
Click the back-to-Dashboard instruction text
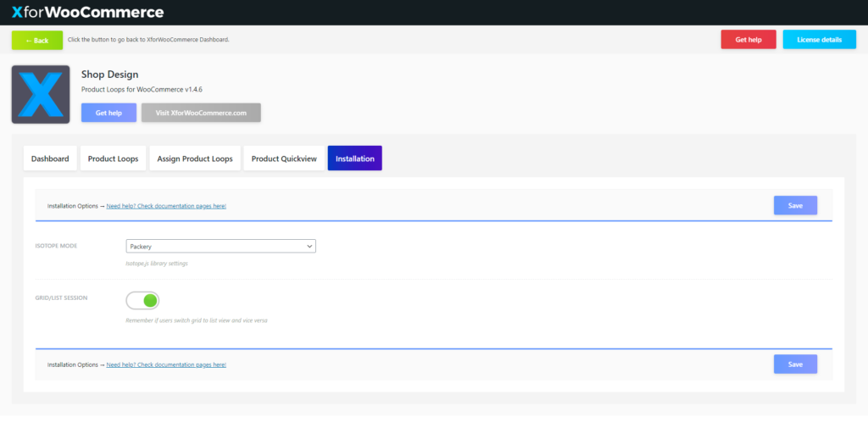[148, 40]
